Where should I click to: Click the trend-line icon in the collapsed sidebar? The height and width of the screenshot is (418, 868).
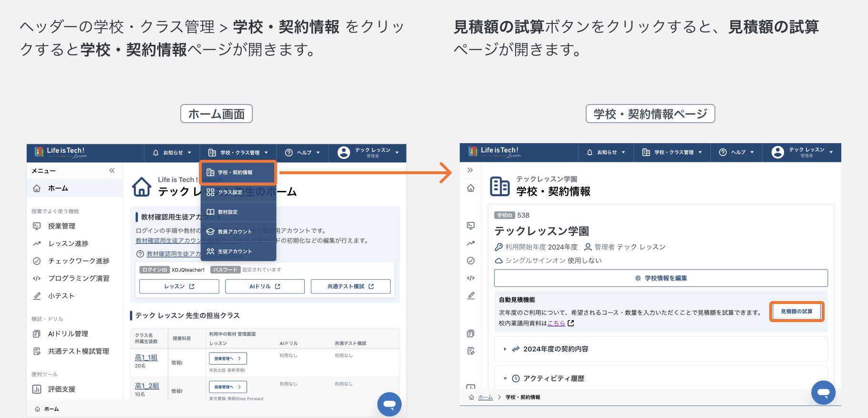[x=471, y=243]
